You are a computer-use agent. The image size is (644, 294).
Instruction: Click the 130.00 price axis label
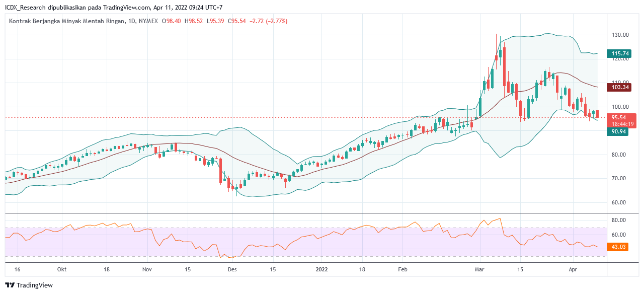[x=620, y=35]
